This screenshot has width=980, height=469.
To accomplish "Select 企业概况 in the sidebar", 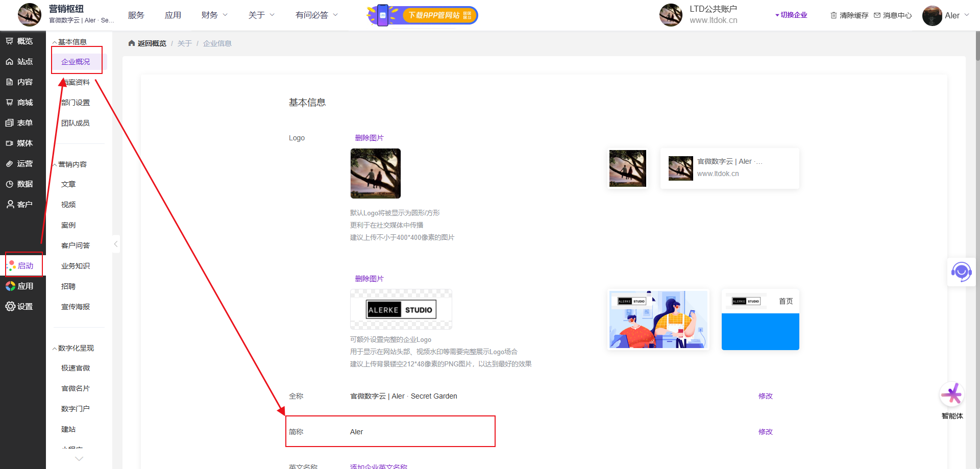I will [76, 62].
